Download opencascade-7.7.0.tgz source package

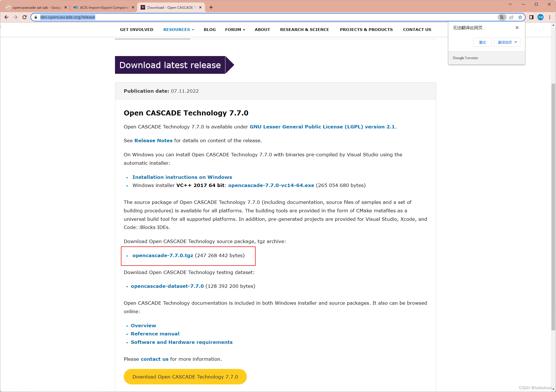pyautogui.click(x=163, y=255)
